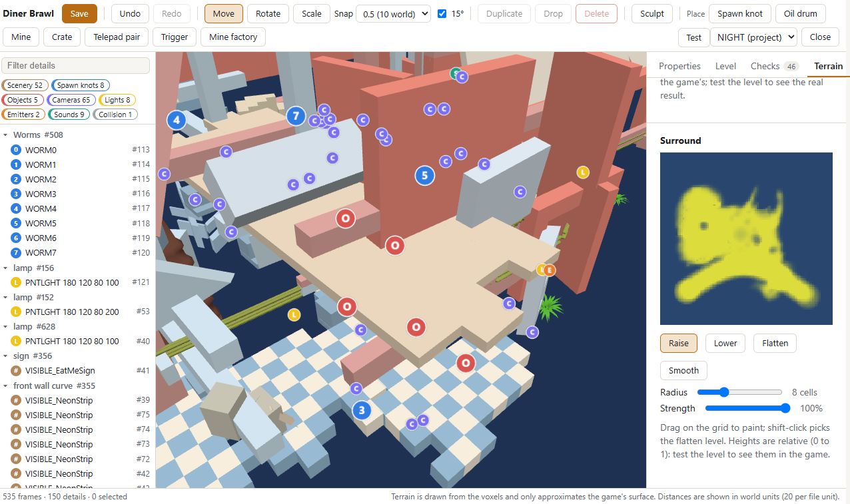
Task: Select spawn marker 3 on the checkered floor
Action: [362, 410]
